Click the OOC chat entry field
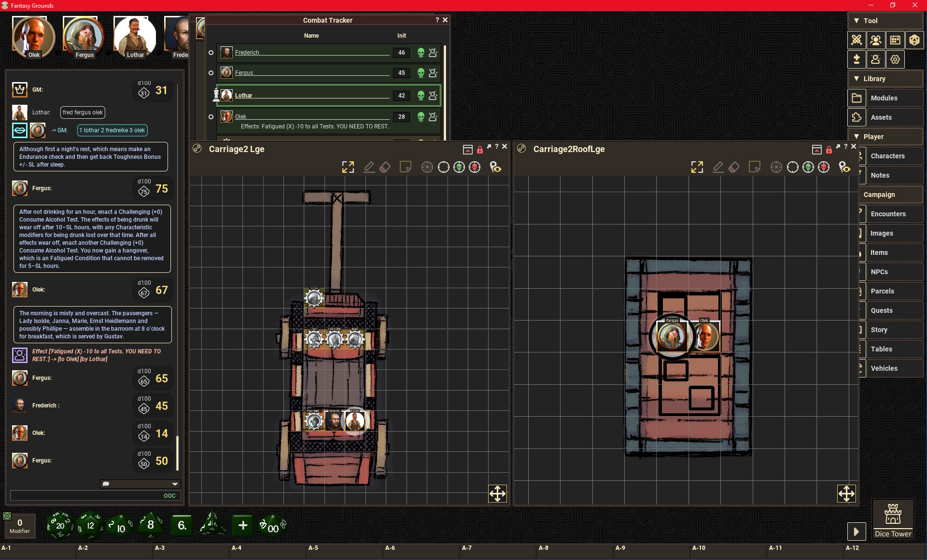 (96, 495)
